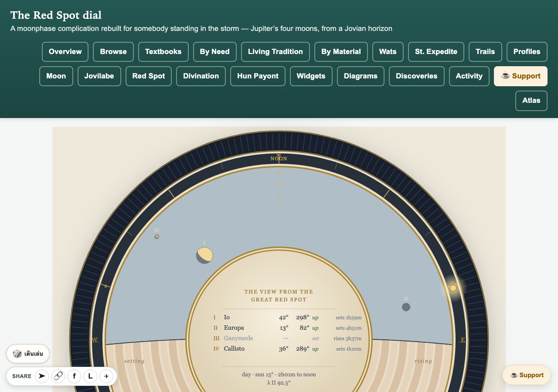Open the Diagrams page
The width and height of the screenshot is (558, 392).
[361, 76]
